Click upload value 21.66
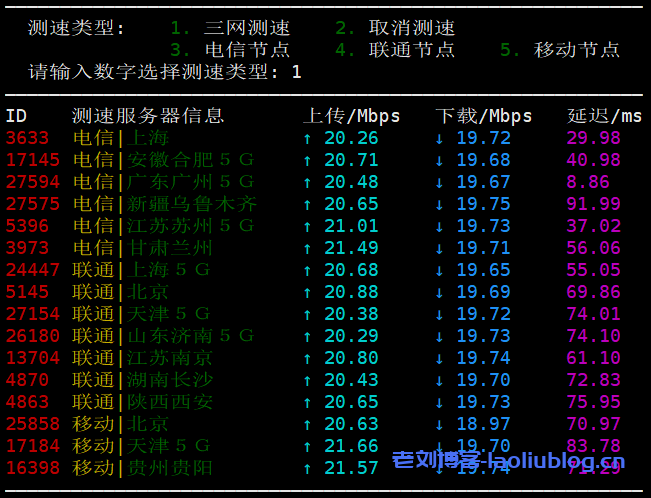Viewport: 651px width, 498px height. point(351,446)
